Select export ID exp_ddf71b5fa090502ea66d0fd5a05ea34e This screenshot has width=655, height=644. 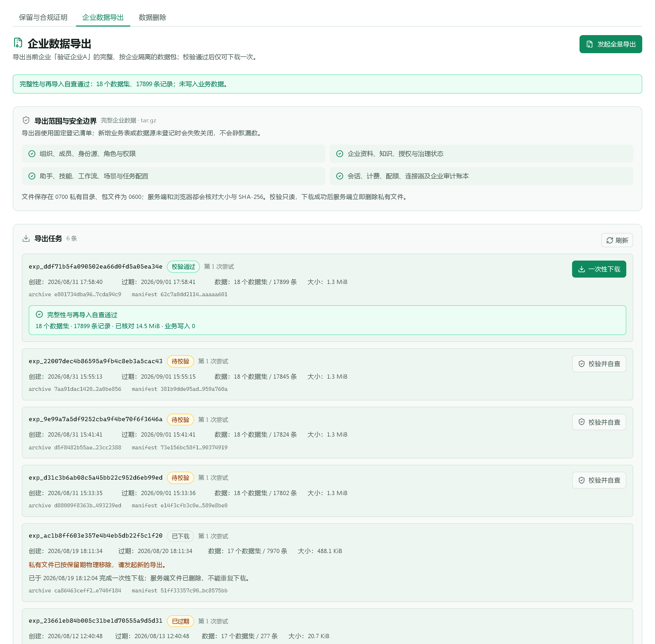pyautogui.click(x=95, y=266)
